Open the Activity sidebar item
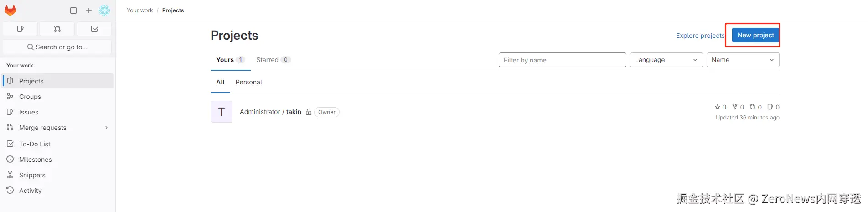The width and height of the screenshot is (868, 212). click(x=30, y=191)
